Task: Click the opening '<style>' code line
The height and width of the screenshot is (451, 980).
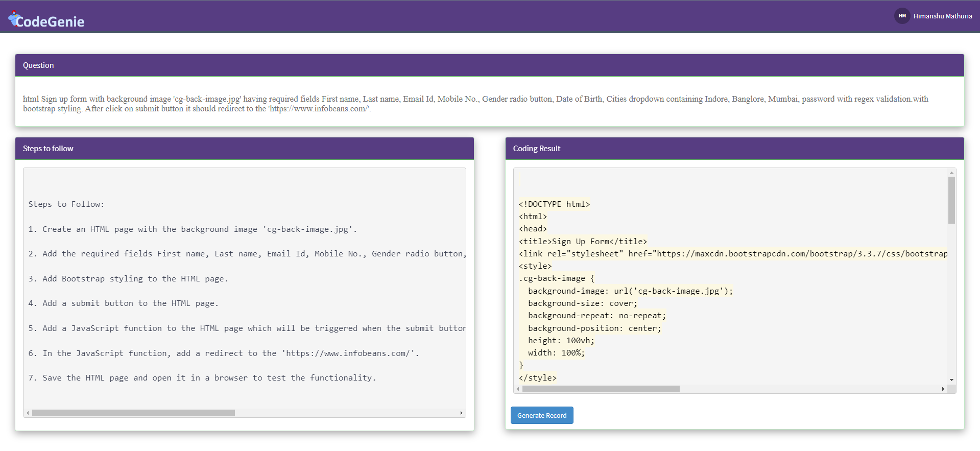Action: tap(535, 266)
